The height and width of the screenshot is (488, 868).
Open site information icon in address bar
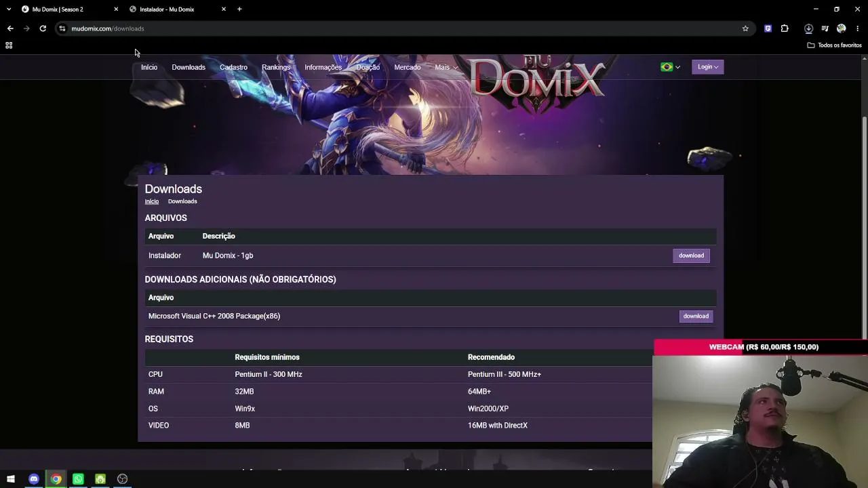[x=62, y=28]
